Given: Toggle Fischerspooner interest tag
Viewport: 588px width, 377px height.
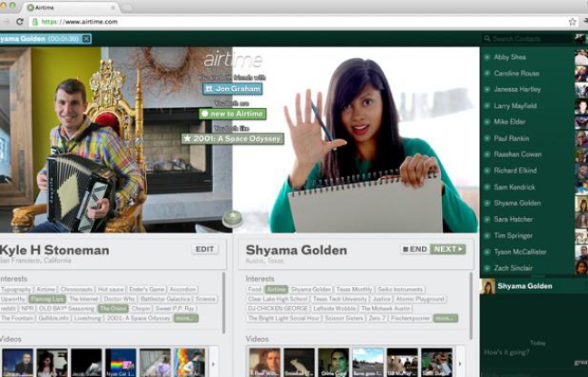Looking at the screenshot, I should tap(410, 319).
